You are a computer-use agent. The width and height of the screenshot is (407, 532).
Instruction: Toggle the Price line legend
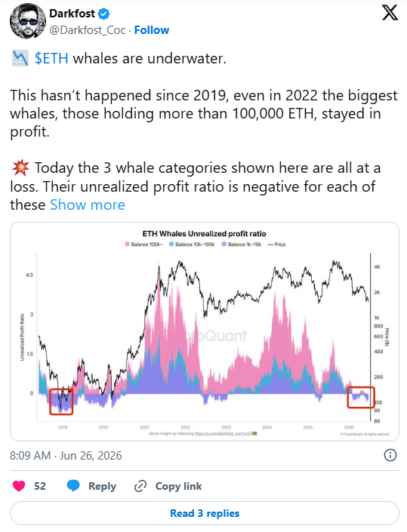click(276, 244)
